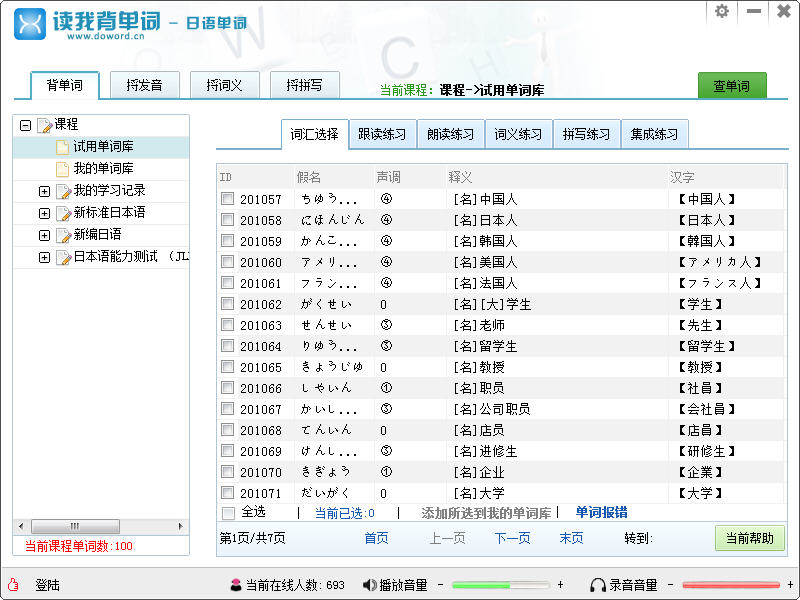Open settings gear icon in title bar

pyautogui.click(x=722, y=12)
